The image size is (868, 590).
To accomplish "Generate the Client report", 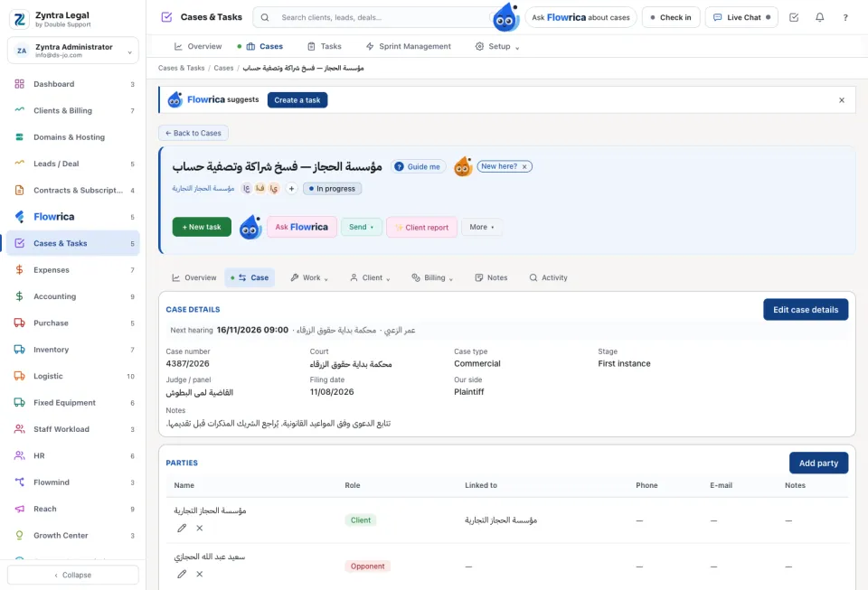I will point(422,228).
